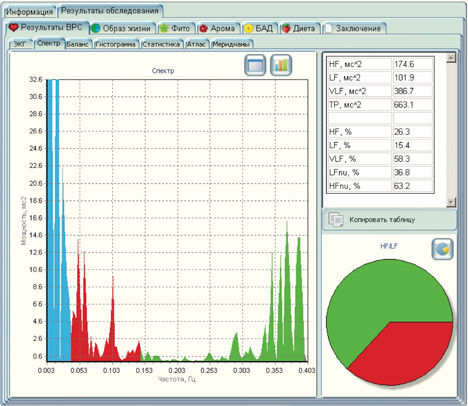
Task: Click the HFnu, % row label
Action: tap(360, 186)
